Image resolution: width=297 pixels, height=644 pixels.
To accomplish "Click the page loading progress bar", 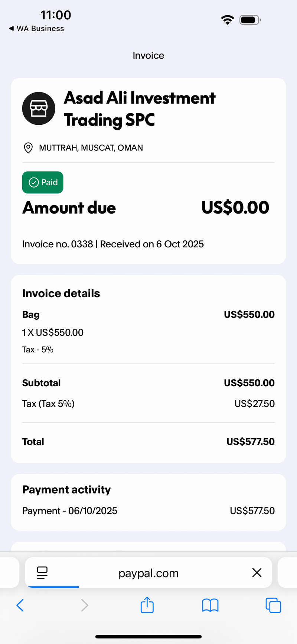I will coord(53,587).
